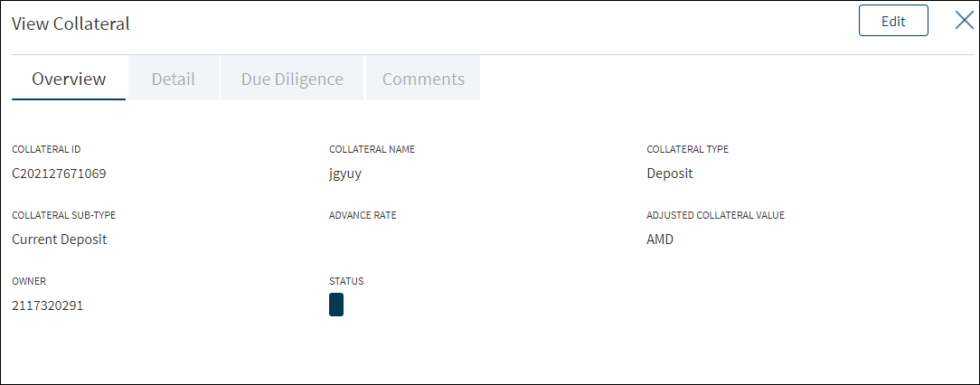Image resolution: width=980 pixels, height=385 pixels.
Task: Click the Collateral ID label
Action: 46,149
